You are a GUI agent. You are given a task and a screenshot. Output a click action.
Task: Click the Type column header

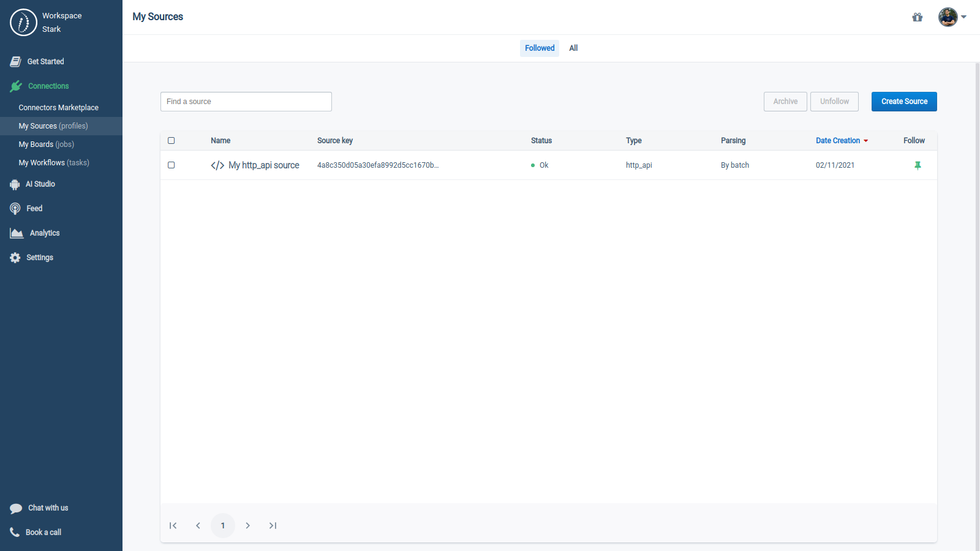[x=634, y=141]
